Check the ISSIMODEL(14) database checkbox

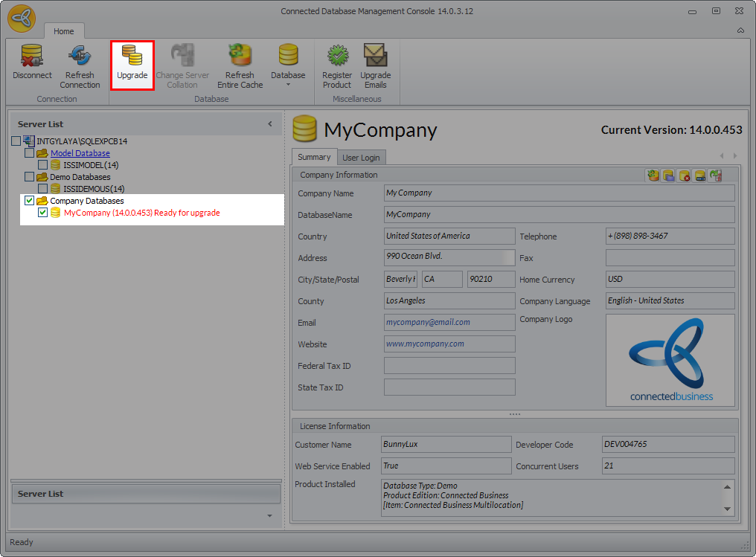43,165
